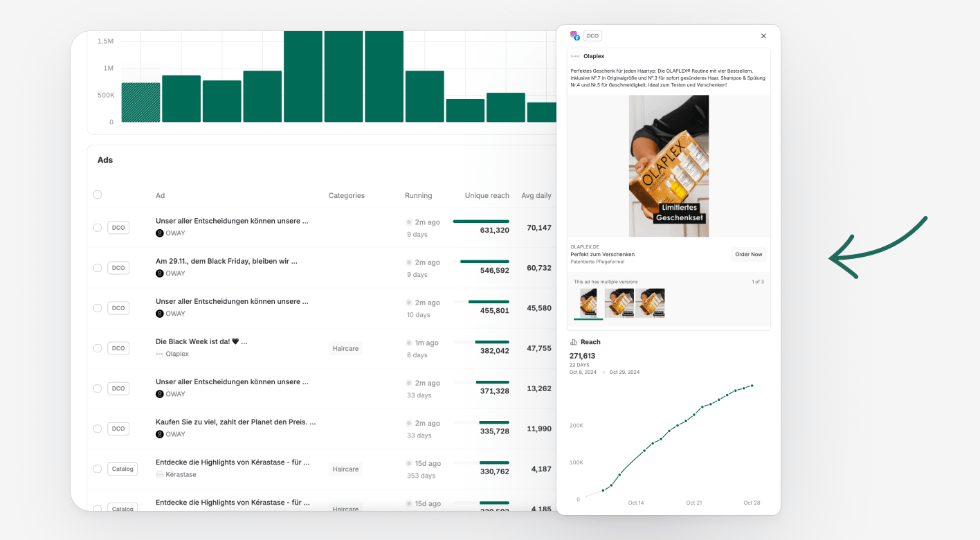The image size is (980, 540).
Task: Click the hatched first bar in the chart
Action: pos(141,102)
